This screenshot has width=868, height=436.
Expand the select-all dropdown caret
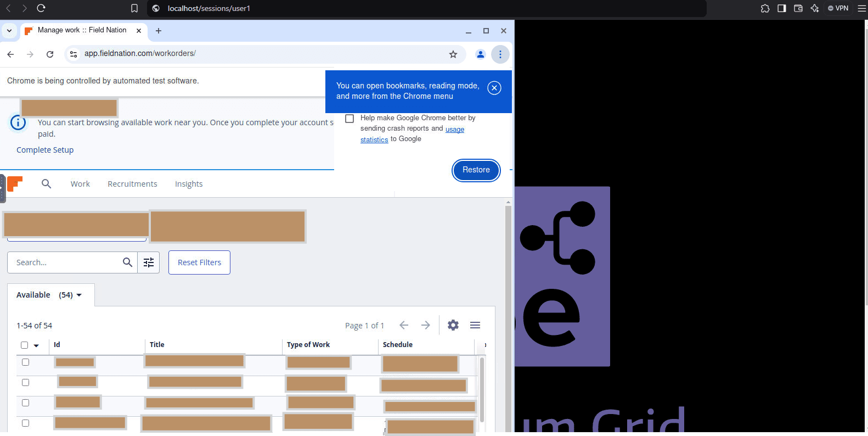click(36, 346)
